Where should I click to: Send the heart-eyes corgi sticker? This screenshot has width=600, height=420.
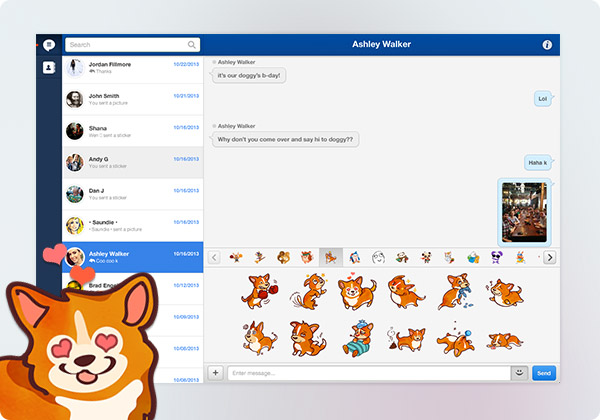pyautogui.click(x=357, y=291)
